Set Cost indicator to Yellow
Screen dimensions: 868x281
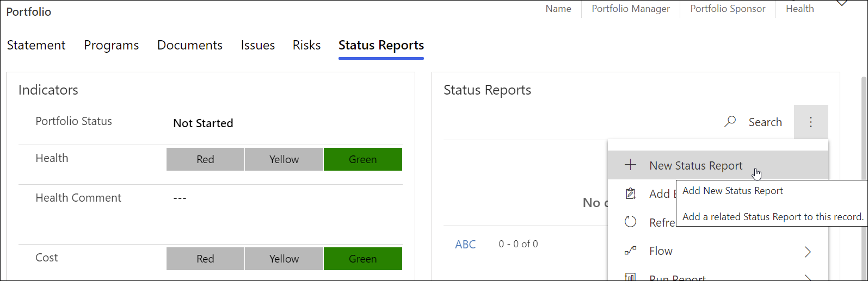(x=284, y=259)
